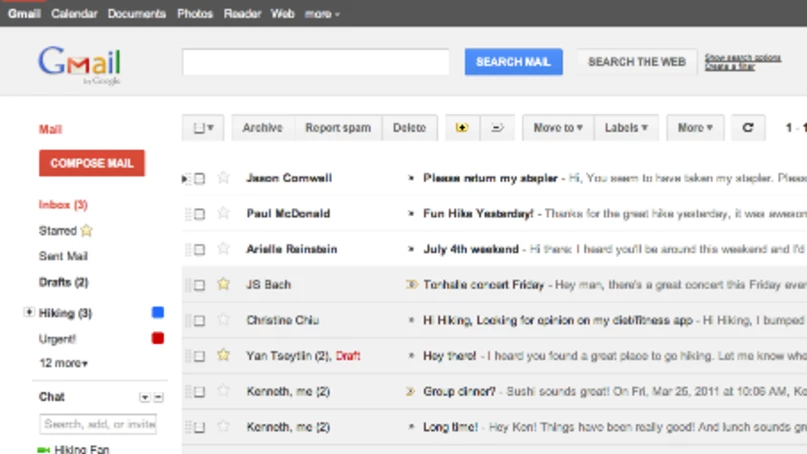Image resolution: width=807 pixels, height=454 pixels.
Task: Archive selected messages
Action: 262,128
